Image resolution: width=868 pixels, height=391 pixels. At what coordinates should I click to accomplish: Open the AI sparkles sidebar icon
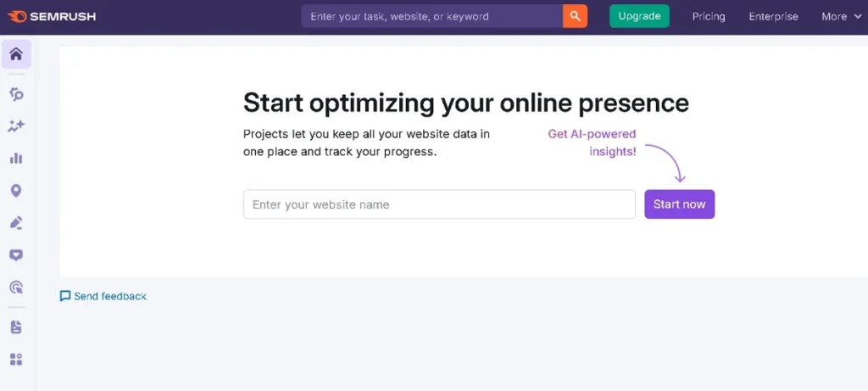[x=16, y=126]
